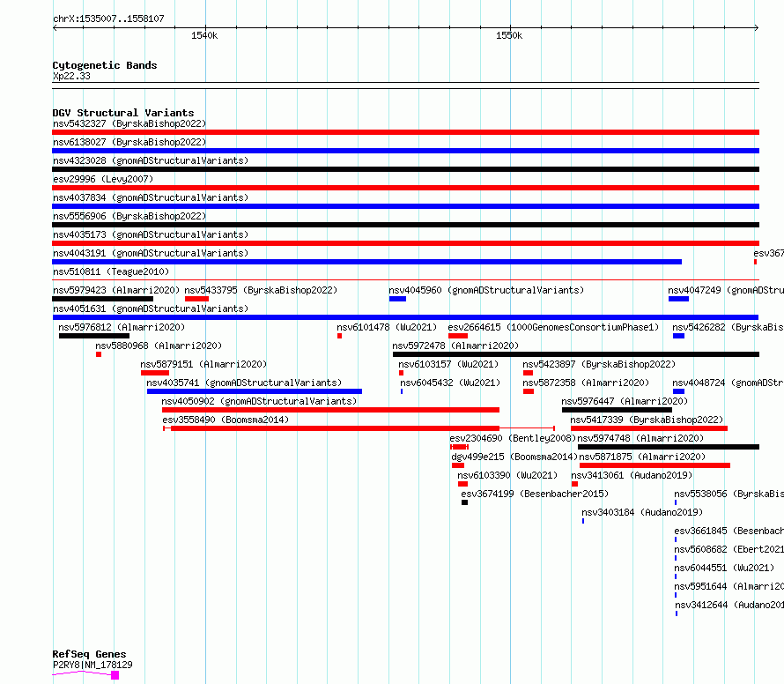Click the 1540k ruler position label
Image resolution: width=784 pixels, height=684 pixels.
[x=204, y=35]
